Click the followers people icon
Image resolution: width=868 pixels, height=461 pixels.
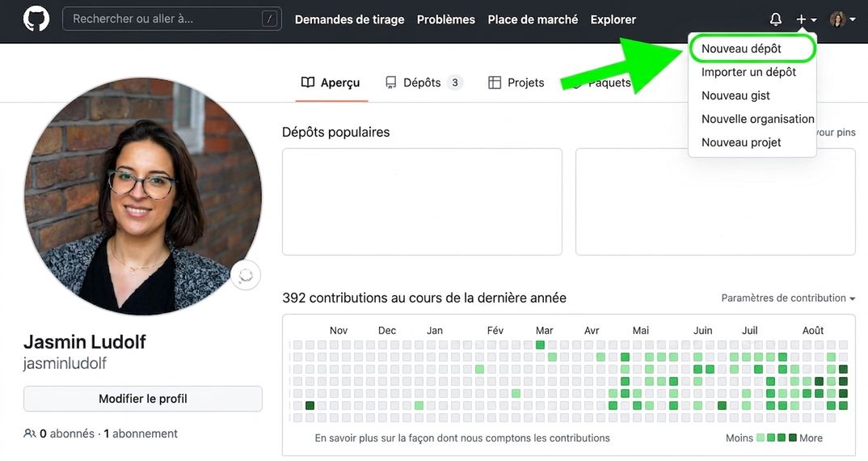tap(29, 434)
